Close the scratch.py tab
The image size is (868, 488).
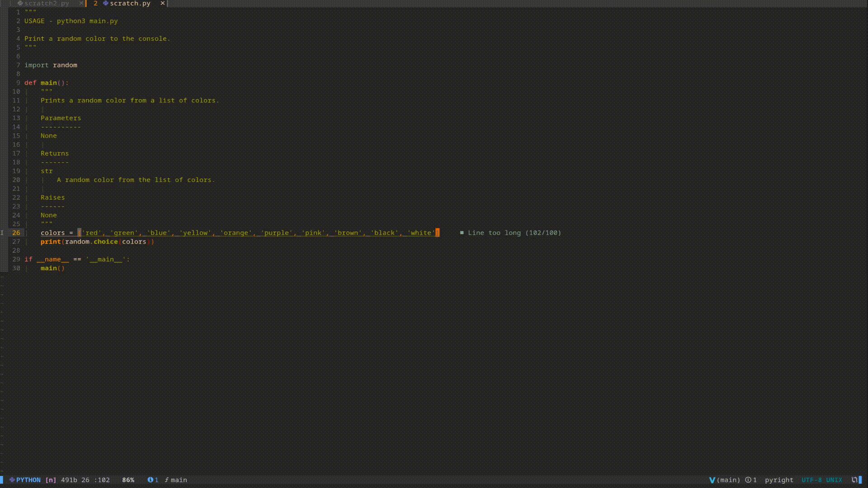(x=163, y=3)
